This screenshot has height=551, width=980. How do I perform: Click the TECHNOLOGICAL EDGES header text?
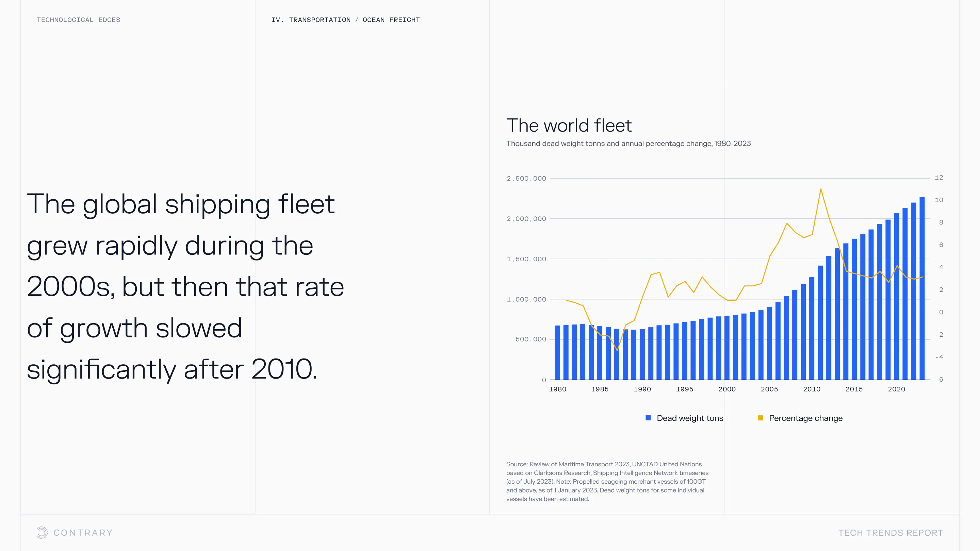point(78,20)
